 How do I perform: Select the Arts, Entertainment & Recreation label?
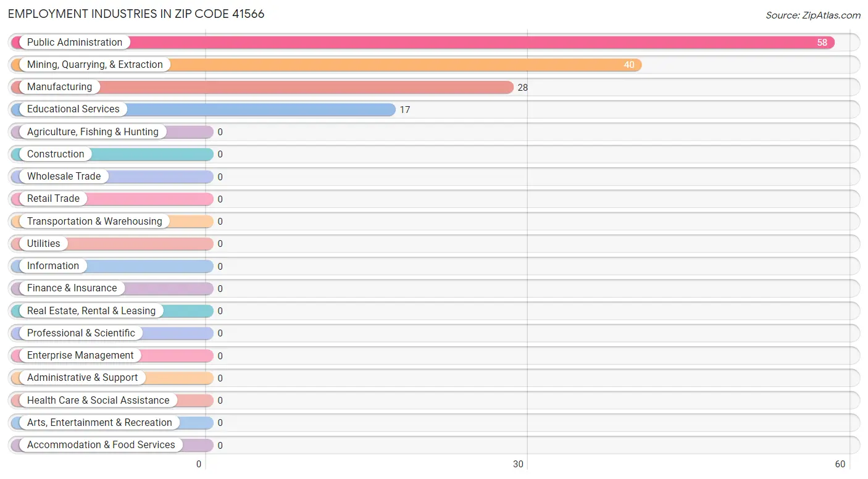(99, 422)
